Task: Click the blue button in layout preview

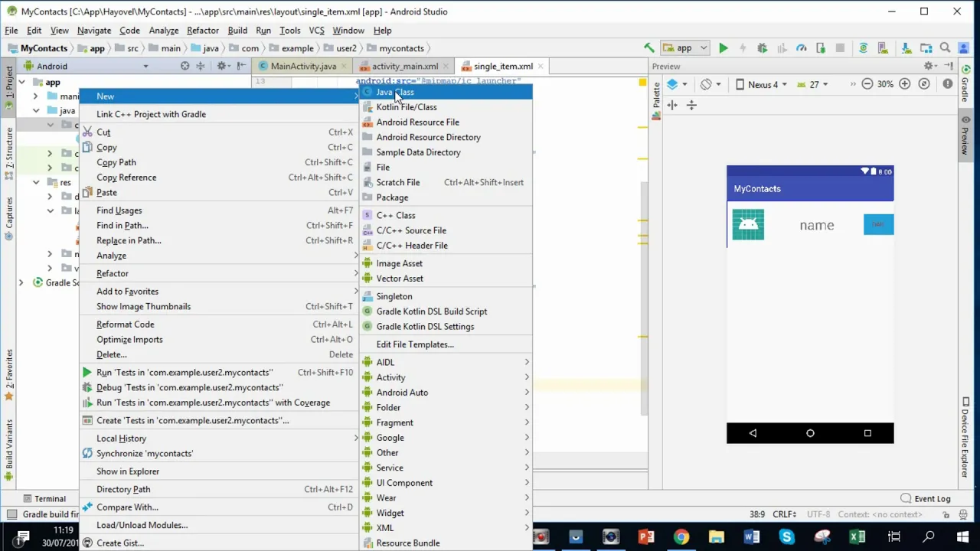Action: coord(878,224)
